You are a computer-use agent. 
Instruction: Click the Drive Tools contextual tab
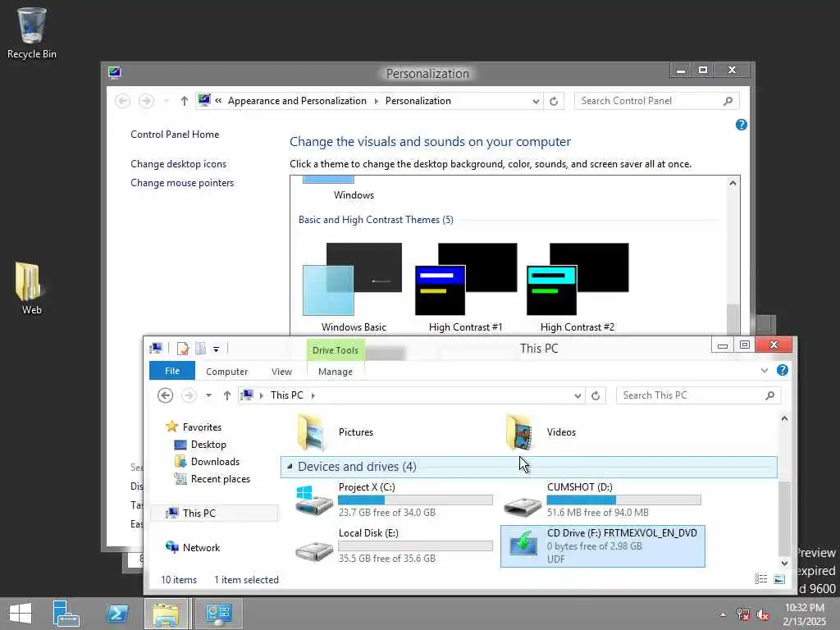tap(336, 349)
